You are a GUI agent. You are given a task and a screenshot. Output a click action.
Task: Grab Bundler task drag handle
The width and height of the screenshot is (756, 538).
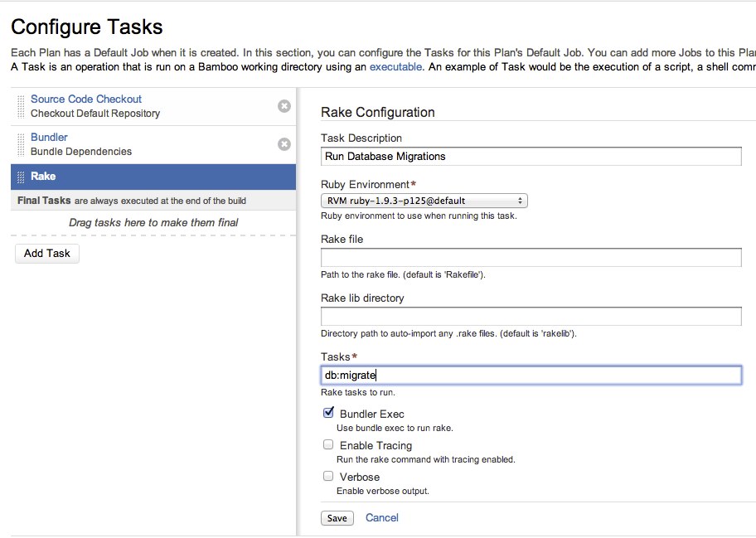click(21, 144)
